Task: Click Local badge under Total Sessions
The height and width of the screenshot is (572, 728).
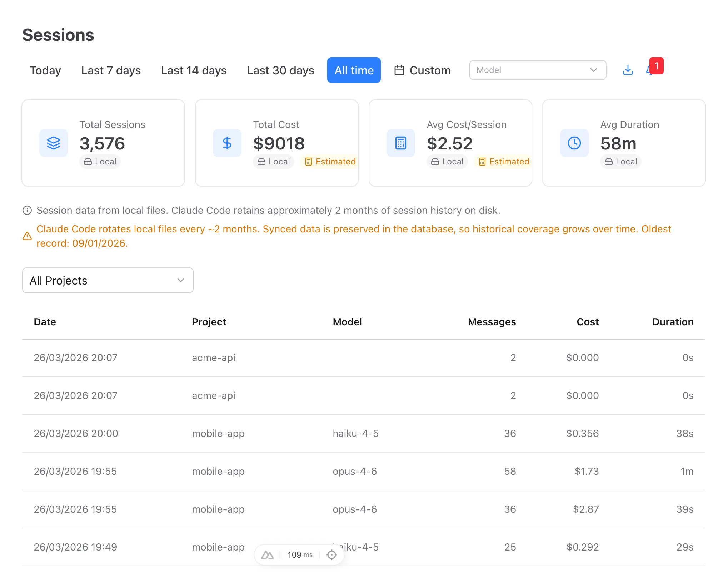Action: click(x=100, y=162)
